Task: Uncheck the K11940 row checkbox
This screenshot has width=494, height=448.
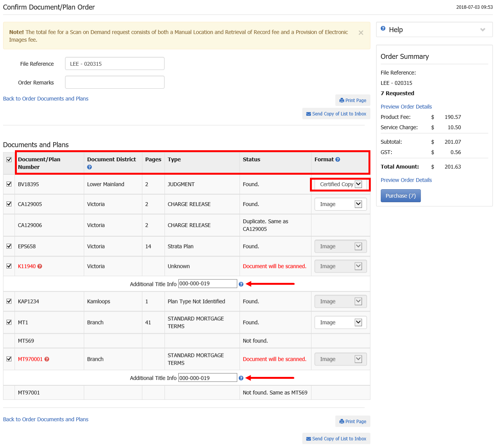Action: (x=9, y=266)
